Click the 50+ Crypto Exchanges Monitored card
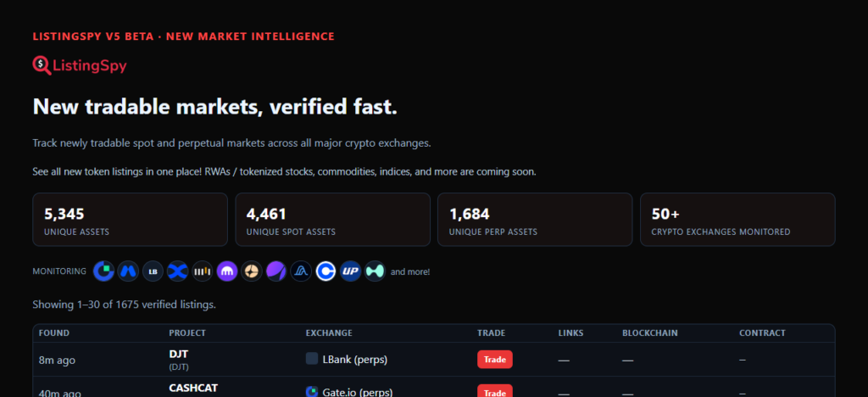The image size is (868, 397). point(737,219)
